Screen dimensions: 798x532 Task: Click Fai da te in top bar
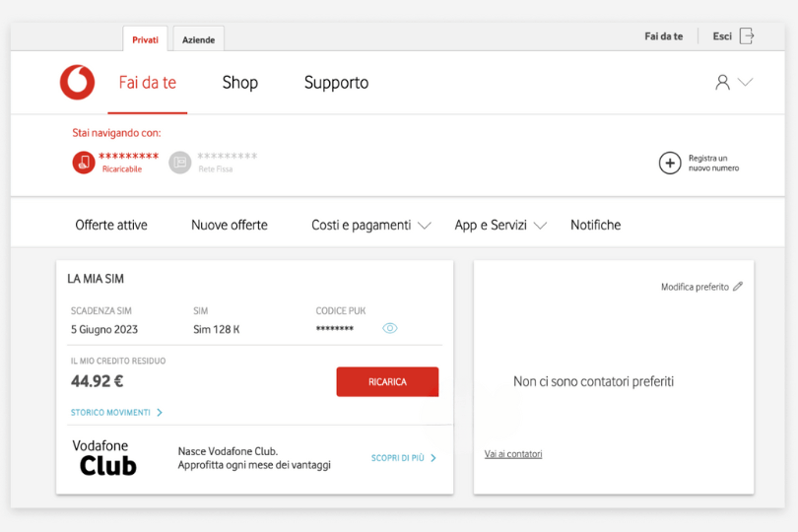664,36
